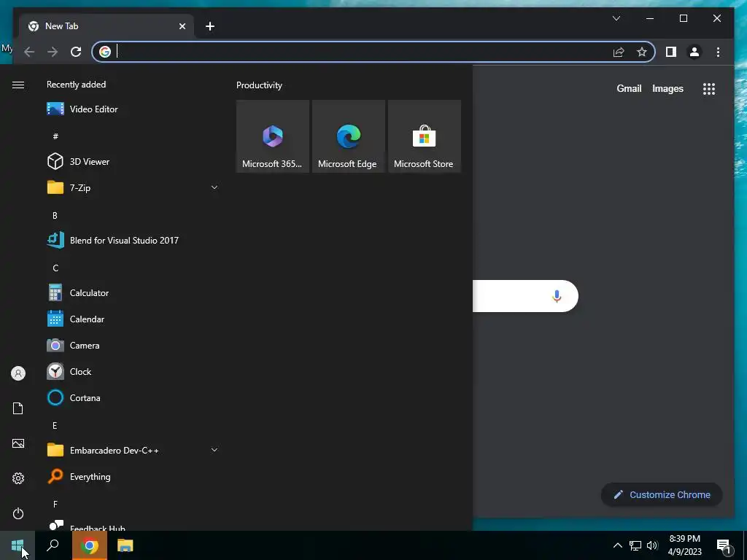Open the volume tray icon

[652, 545]
